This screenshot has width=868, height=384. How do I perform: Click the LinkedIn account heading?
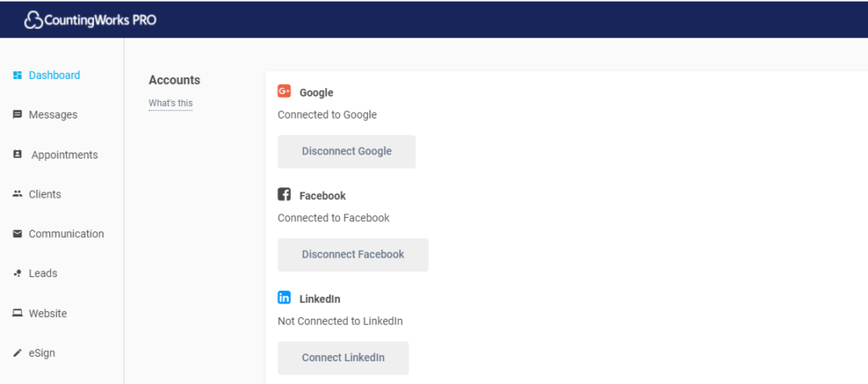pos(320,298)
